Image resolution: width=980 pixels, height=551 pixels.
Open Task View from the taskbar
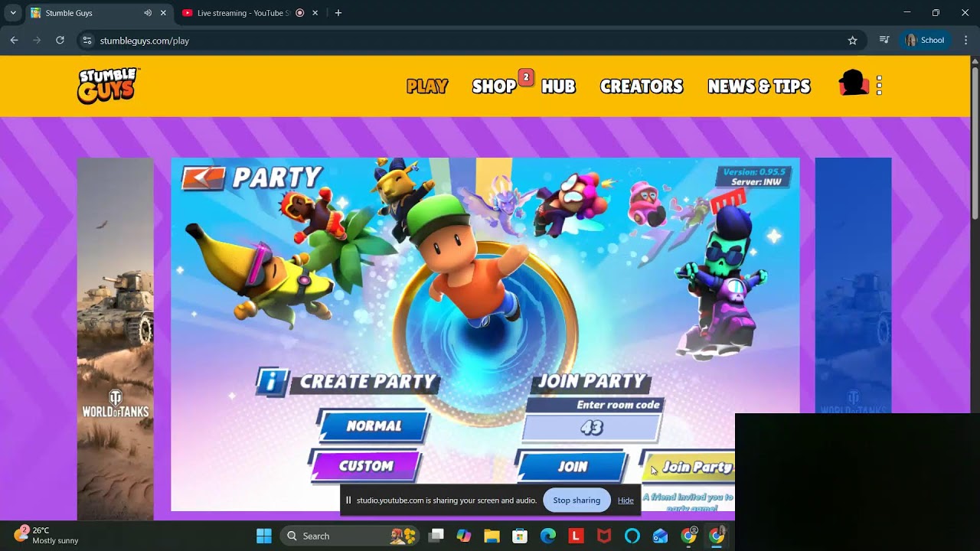point(436,536)
